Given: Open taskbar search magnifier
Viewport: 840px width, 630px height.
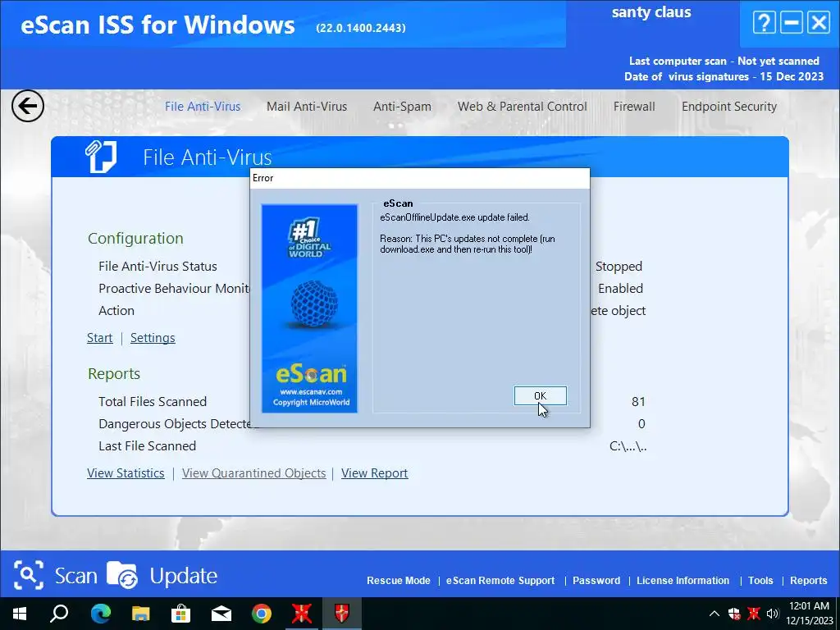Looking at the screenshot, I should pyautogui.click(x=59, y=614).
